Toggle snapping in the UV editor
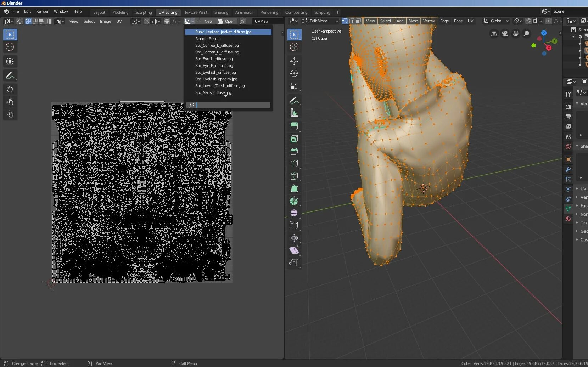 coord(146,21)
